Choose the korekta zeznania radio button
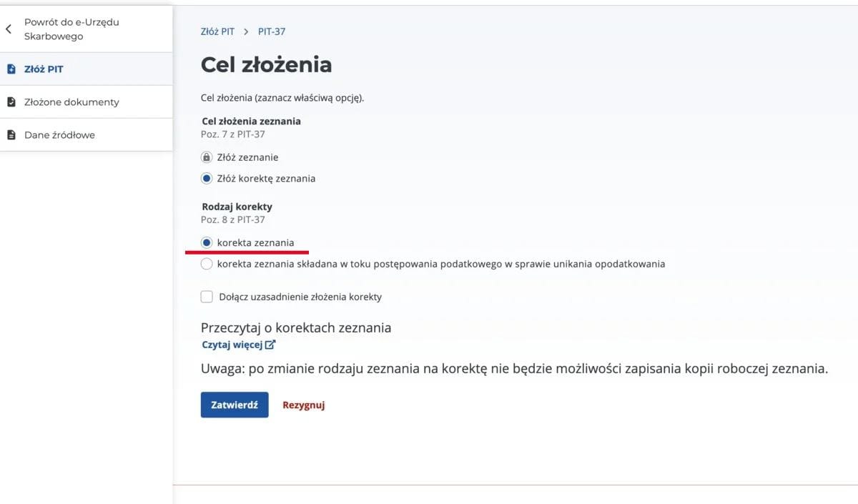This screenshot has height=504, width=858. [207, 243]
